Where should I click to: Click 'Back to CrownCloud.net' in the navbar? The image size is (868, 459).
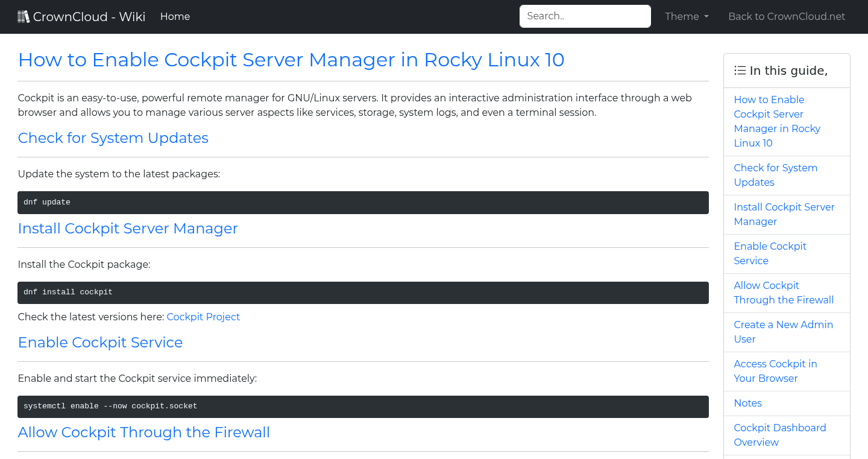click(787, 16)
